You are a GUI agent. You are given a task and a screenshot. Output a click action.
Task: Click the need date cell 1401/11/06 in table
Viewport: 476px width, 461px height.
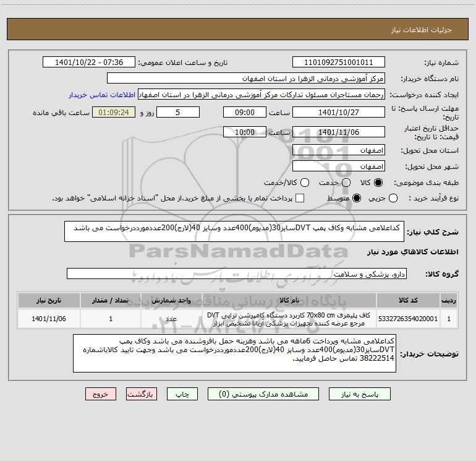(x=49, y=319)
